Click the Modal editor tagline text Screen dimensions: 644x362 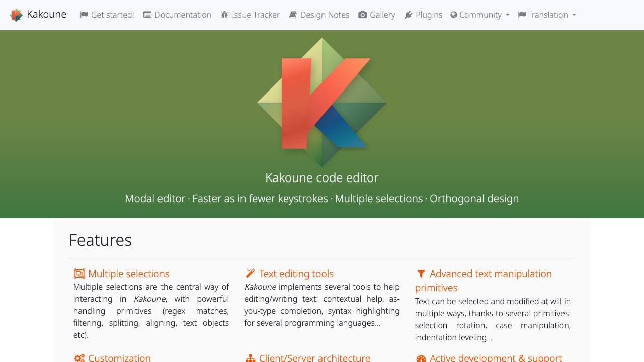click(155, 198)
